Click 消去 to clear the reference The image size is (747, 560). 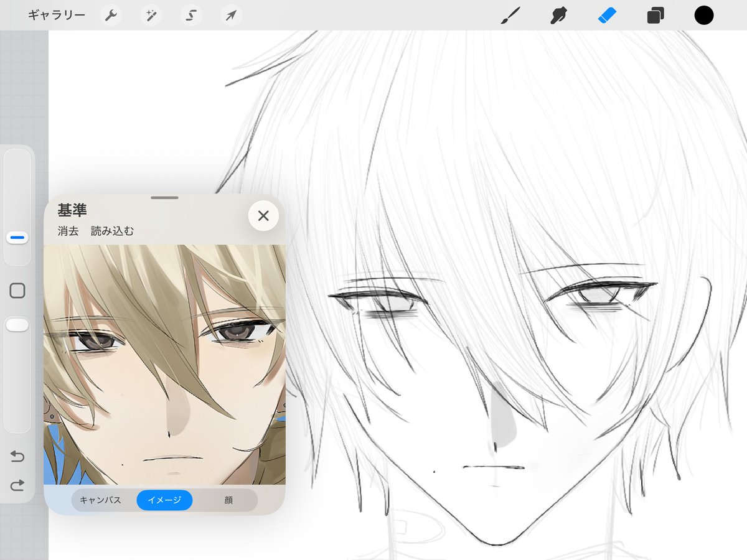coord(68,231)
